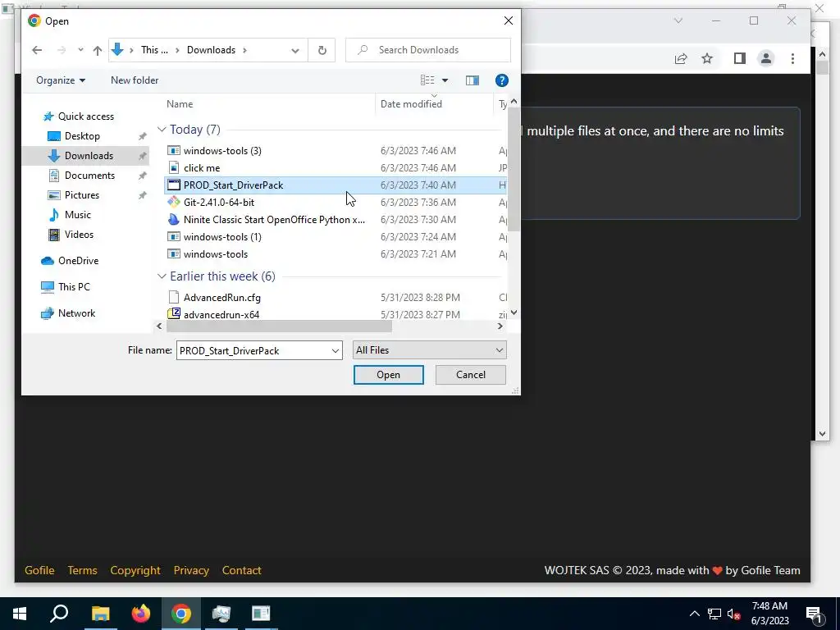This screenshot has width=840, height=630.
Task: Open Documents in navigation pane
Action: point(89,176)
